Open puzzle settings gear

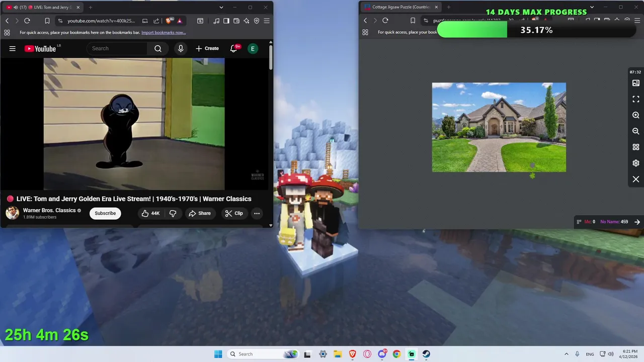pos(636,163)
